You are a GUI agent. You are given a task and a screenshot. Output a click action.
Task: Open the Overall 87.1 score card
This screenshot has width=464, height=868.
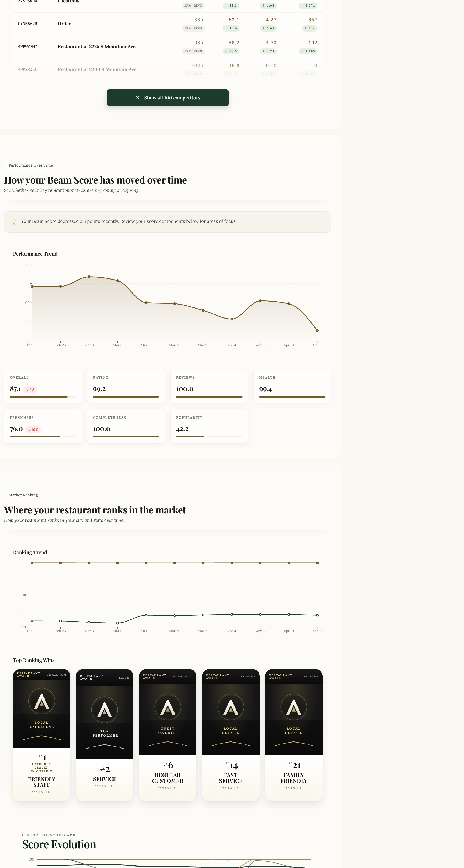43,386
